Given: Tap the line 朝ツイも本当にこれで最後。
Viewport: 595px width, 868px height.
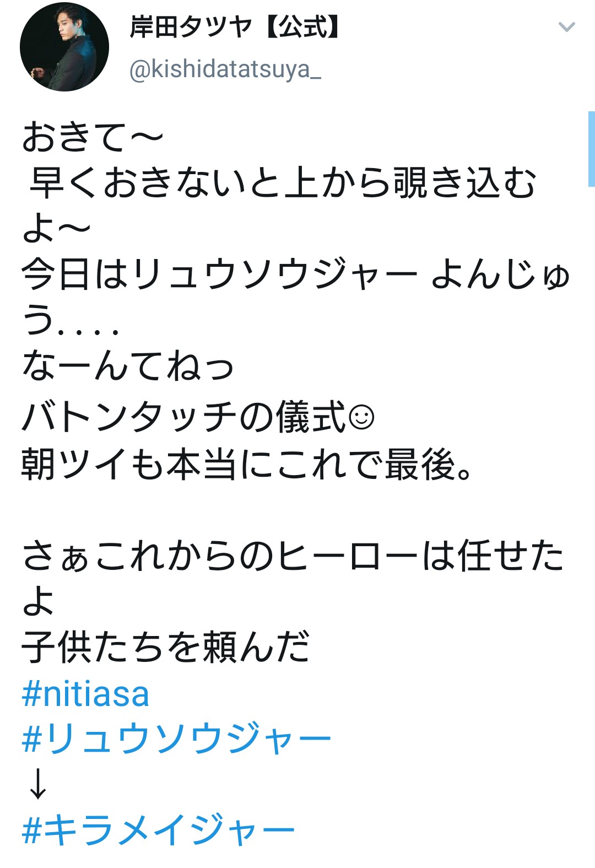Looking at the screenshot, I should point(247,464).
